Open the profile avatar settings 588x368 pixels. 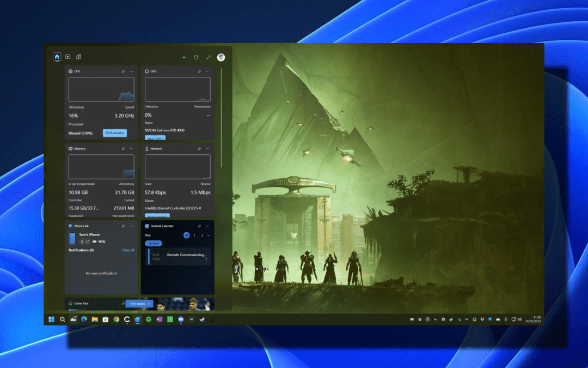coord(221,57)
